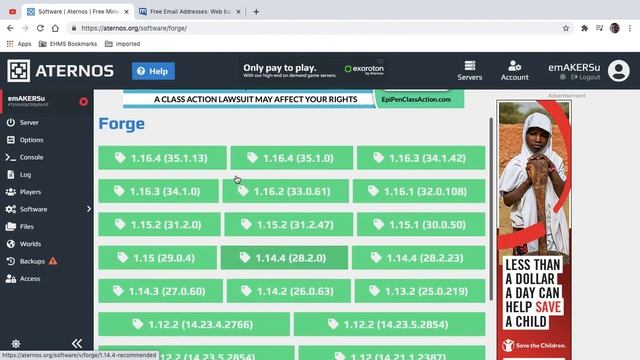Select Forge version 1.15 (29.0.4)

(158, 258)
